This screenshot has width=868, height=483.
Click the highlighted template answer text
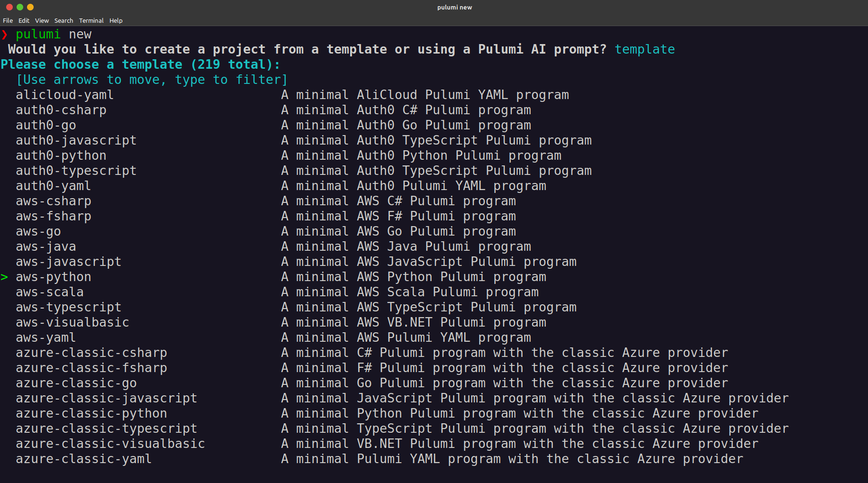coord(645,49)
